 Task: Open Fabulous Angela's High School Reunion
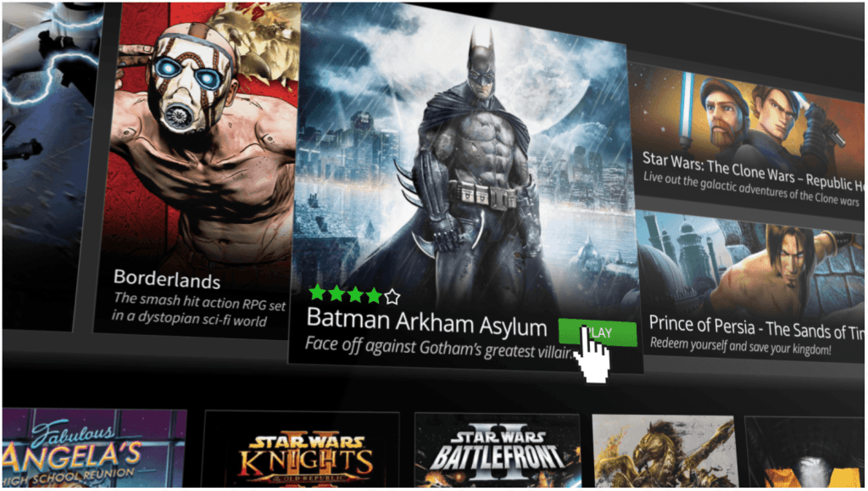pyautogui.click(x=94, y=449)
